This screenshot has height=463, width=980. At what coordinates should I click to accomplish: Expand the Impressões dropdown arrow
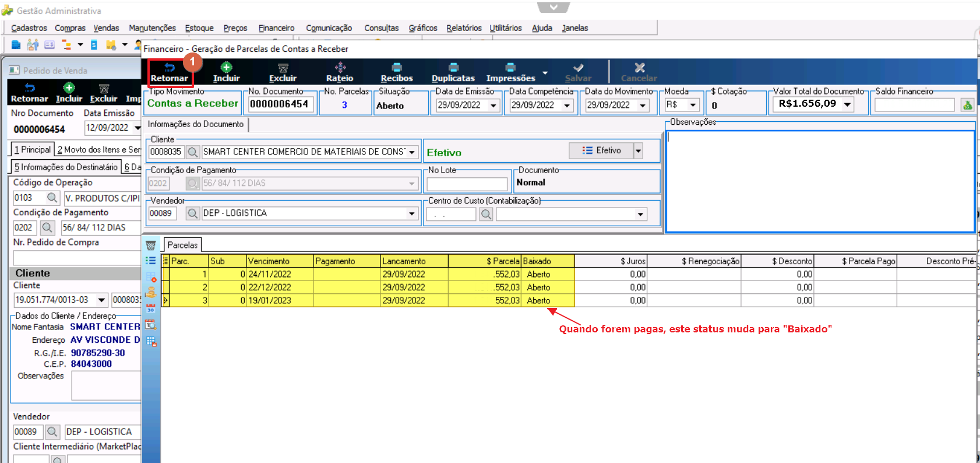click(545, 73)
